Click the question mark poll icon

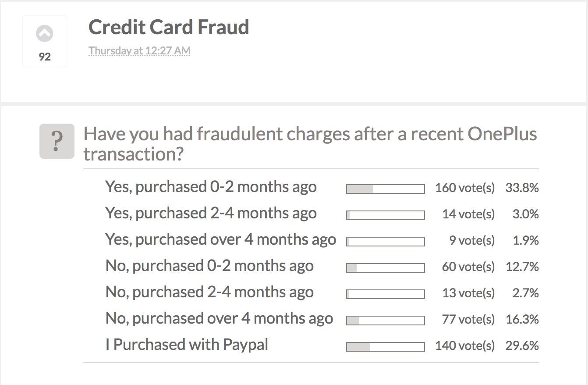coord(57,141)
